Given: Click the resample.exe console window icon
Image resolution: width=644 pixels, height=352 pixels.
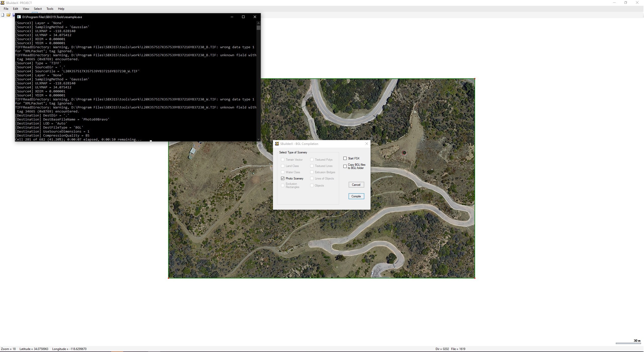Looking at the screenshot, I should [x=19, y=17].
